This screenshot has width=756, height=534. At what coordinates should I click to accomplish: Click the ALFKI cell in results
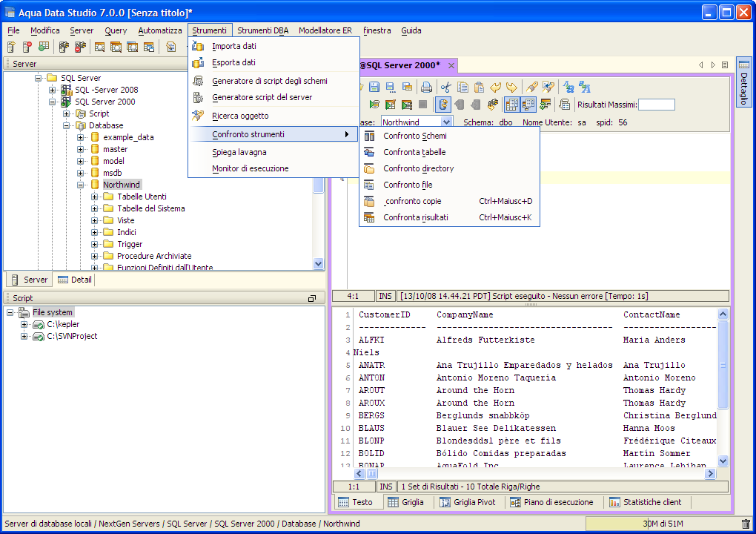[371, 340]
